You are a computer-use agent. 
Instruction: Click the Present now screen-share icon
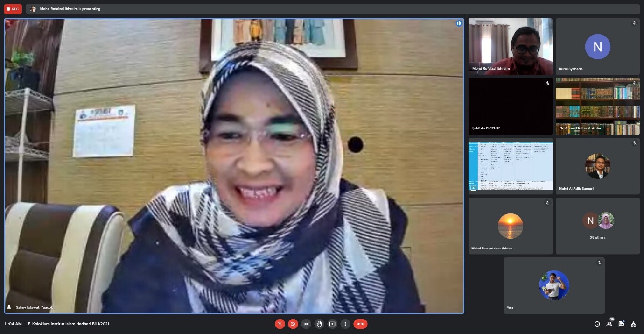[332, 324]
